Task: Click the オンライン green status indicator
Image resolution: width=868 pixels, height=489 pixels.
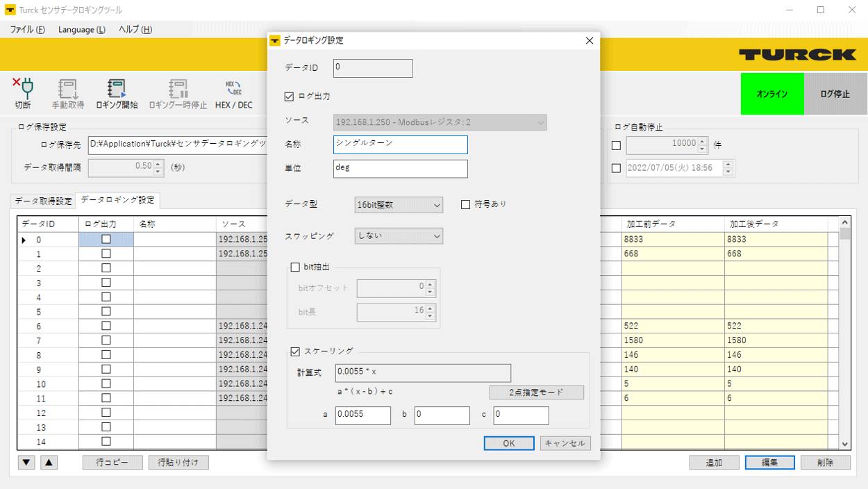Action: click(772, 94)
